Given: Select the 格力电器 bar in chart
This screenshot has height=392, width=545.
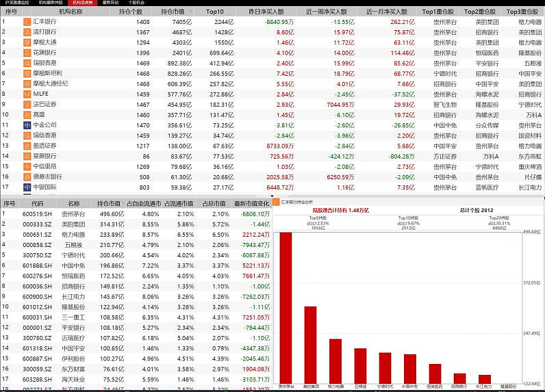Looking at the screenshot, I should 335,361.
